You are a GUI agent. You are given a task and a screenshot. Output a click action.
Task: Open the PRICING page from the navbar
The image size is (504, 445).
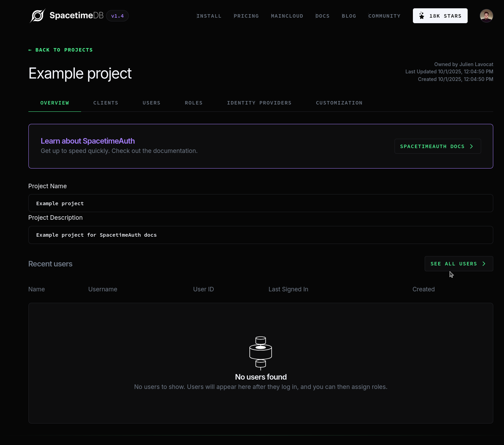click(x=246, y=16)
